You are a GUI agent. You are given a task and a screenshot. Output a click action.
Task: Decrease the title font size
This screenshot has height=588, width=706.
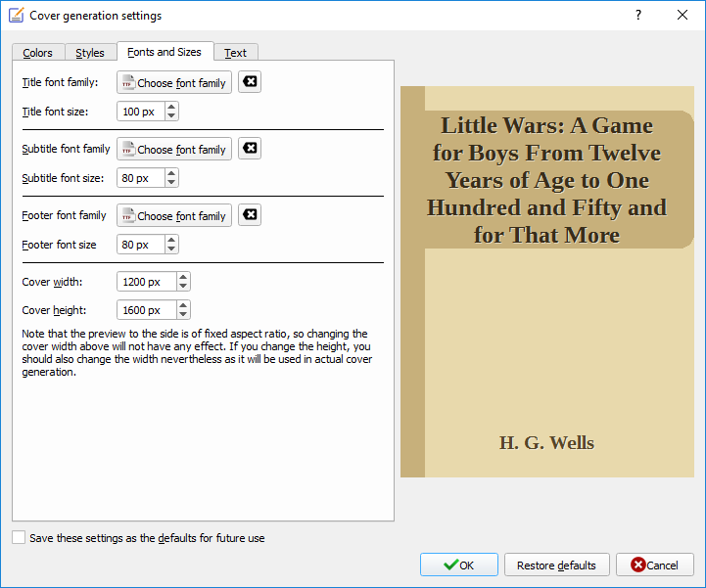(171, 116)
